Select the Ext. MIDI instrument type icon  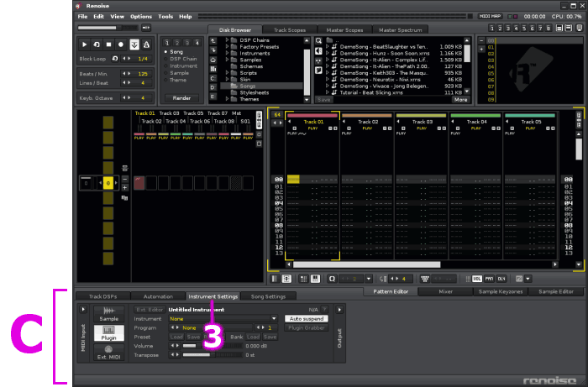[108, 352]
